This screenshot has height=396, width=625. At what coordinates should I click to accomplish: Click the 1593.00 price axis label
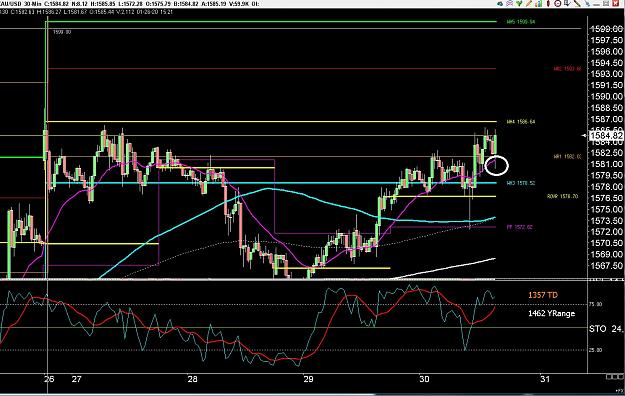pyautogui.click(x=606, y=74)
